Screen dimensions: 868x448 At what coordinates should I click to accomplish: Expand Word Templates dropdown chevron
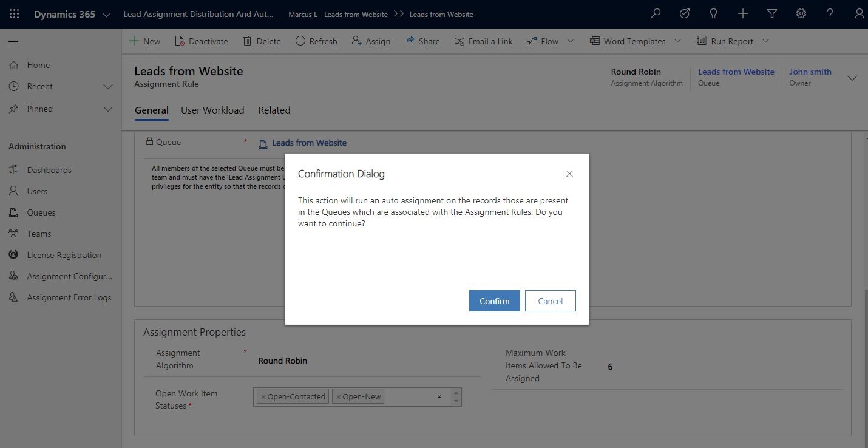point(678,41)
